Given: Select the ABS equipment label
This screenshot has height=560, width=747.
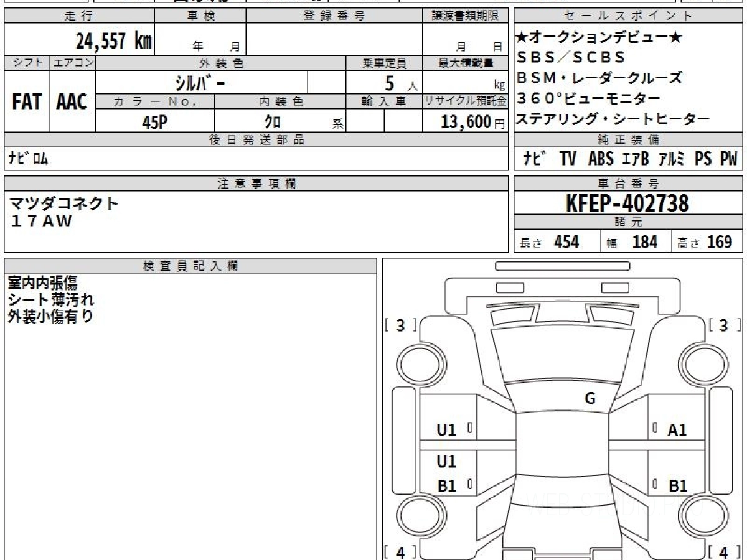Looking at the screenshot, I should point(600,159).
